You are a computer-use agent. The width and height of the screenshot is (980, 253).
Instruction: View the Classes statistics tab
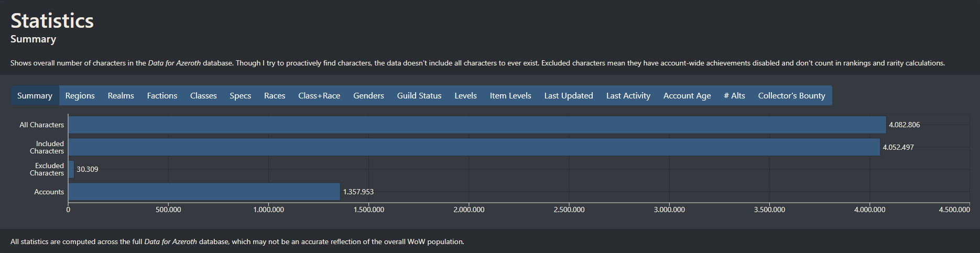point(203,95)
